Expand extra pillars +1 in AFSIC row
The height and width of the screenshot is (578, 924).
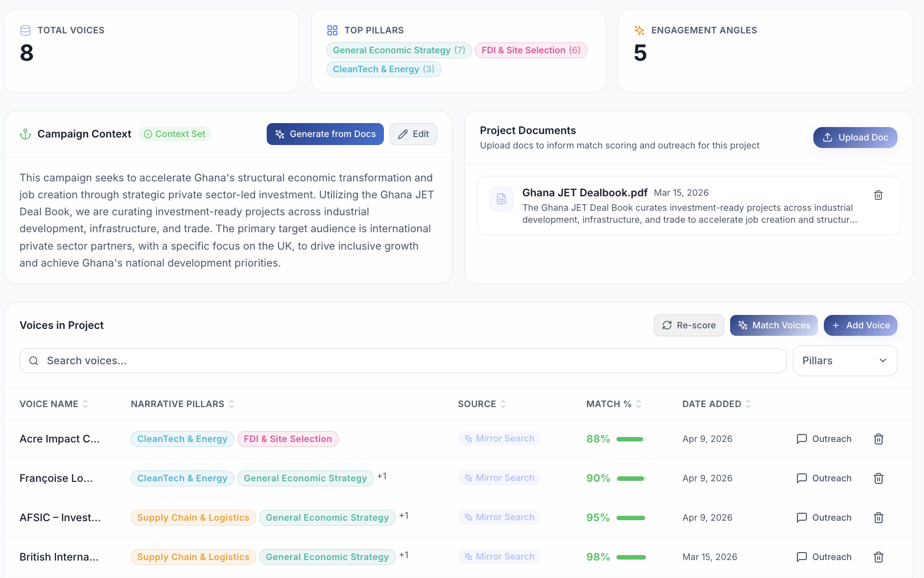404,516
